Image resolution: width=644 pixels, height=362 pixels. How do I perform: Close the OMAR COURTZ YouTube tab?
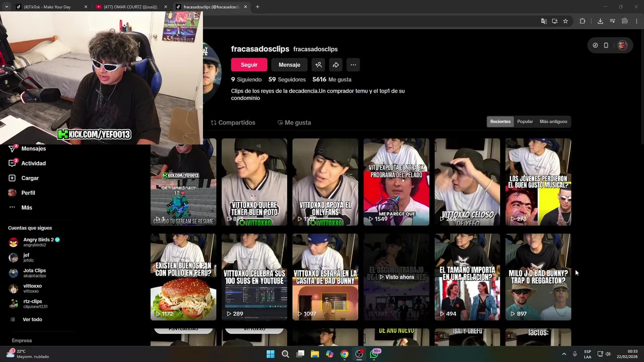click(165, 7)
